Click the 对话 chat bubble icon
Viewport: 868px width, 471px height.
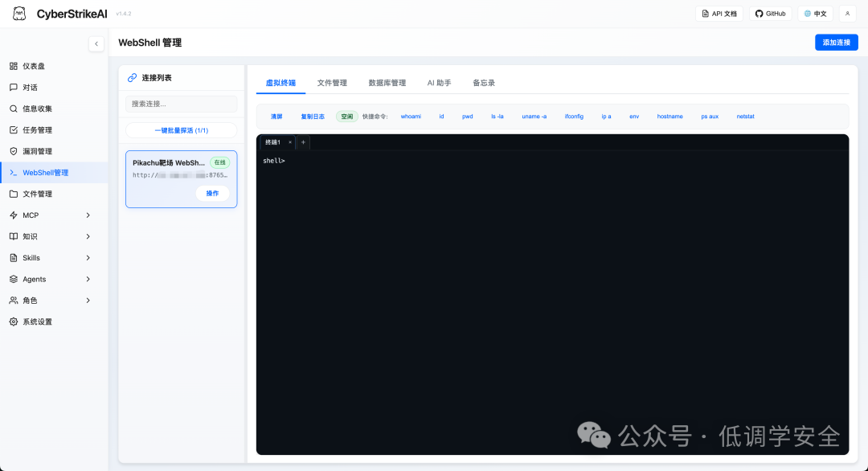(x=14, y=88)
